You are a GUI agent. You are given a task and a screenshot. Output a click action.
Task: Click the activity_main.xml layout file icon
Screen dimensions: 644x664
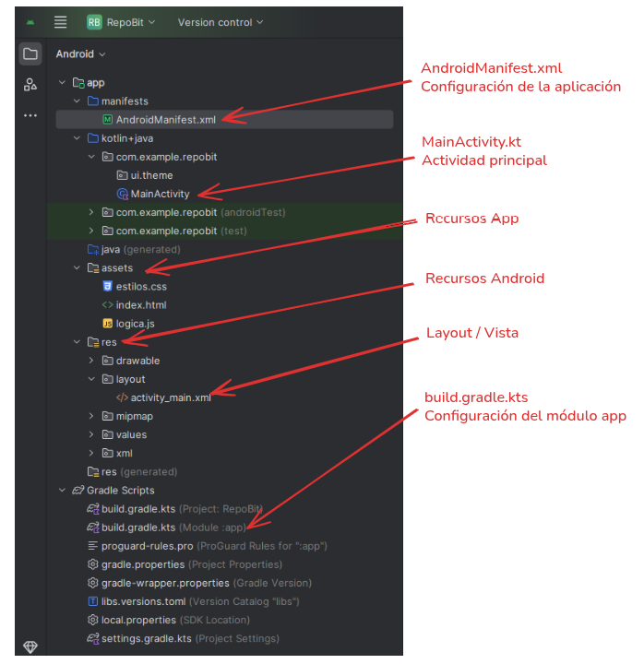(x=122, y=397)
